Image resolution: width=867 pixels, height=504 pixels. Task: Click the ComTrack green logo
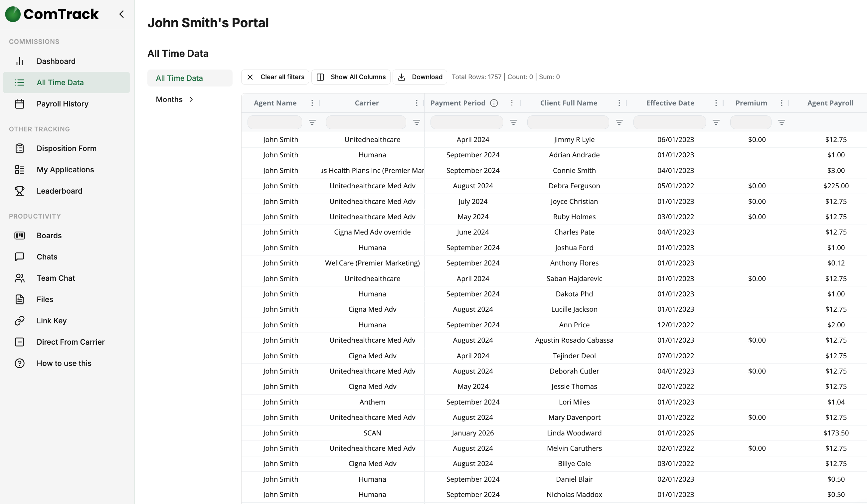point(13,14)
